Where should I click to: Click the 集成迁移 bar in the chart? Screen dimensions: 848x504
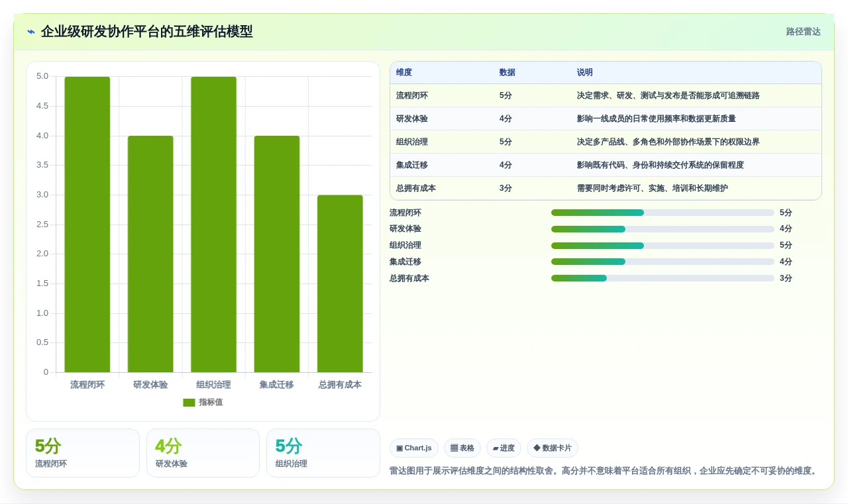tap(277, 254)
